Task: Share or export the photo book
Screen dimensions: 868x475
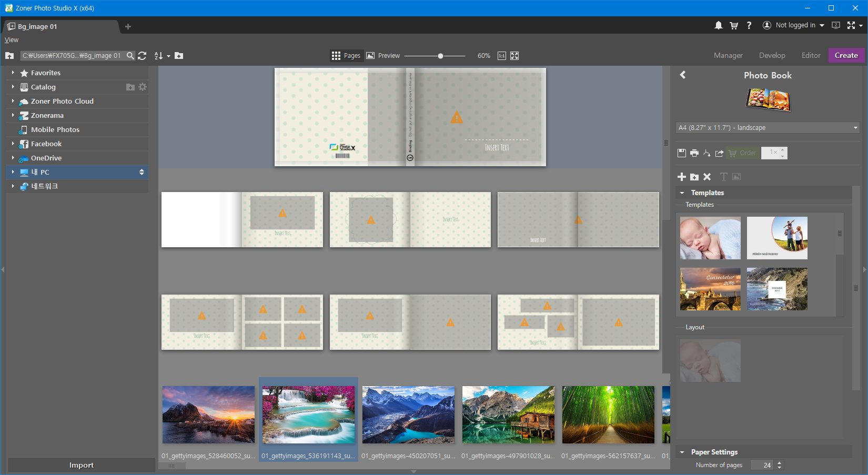Action: (719, 153)
